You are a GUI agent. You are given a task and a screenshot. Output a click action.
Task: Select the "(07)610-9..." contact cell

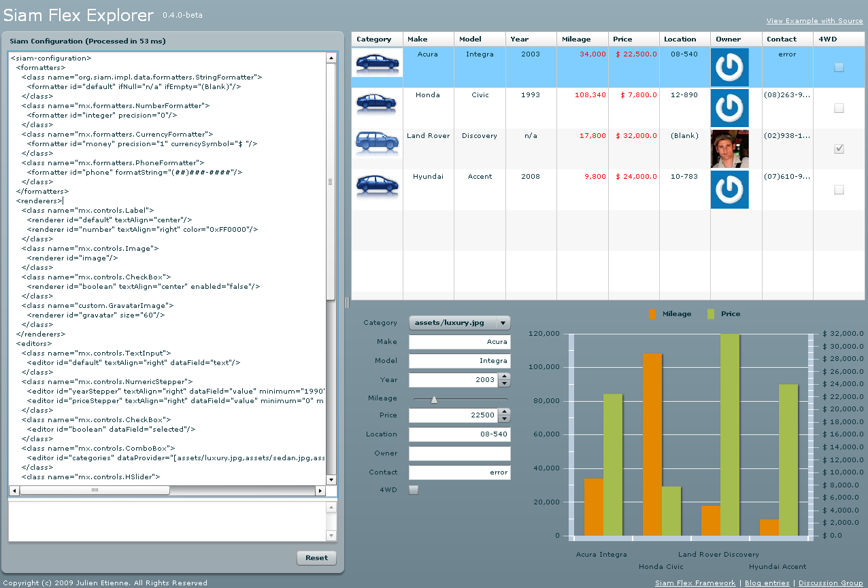(787, 177)
